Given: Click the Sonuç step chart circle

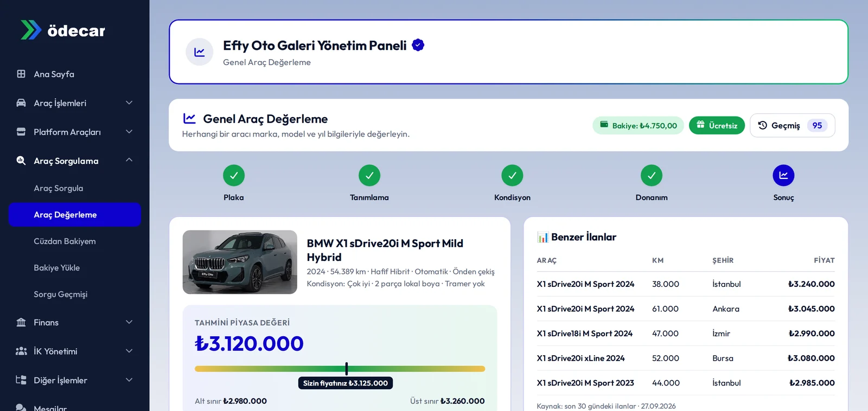Looking at the screenshot, I should 783,175.
